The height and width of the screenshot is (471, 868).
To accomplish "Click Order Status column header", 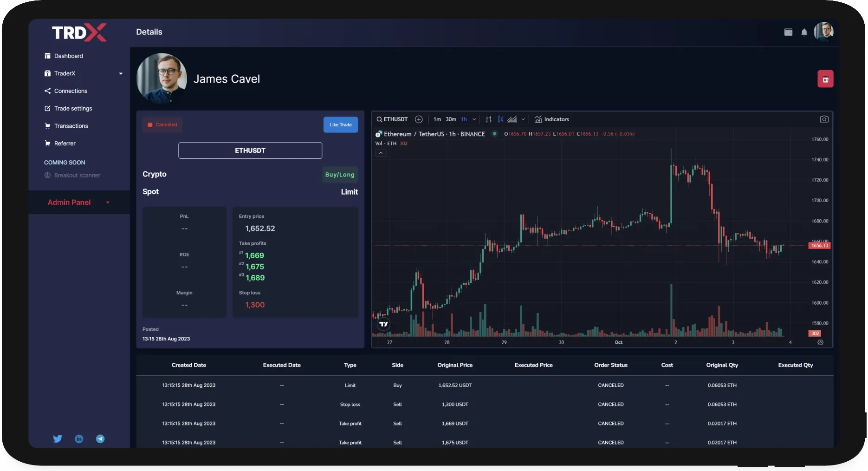I will (611, 365).
